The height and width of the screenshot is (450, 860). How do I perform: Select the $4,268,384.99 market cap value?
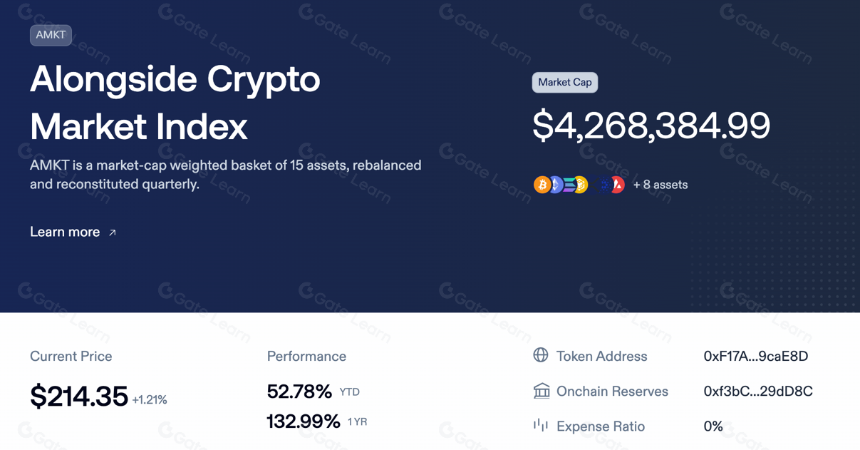[651, 126]
